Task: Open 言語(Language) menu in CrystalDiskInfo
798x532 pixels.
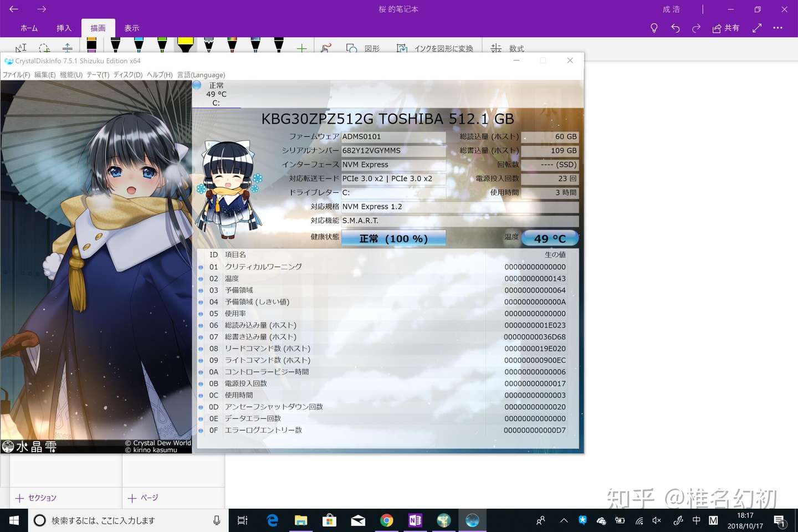Action: [201, 75]
